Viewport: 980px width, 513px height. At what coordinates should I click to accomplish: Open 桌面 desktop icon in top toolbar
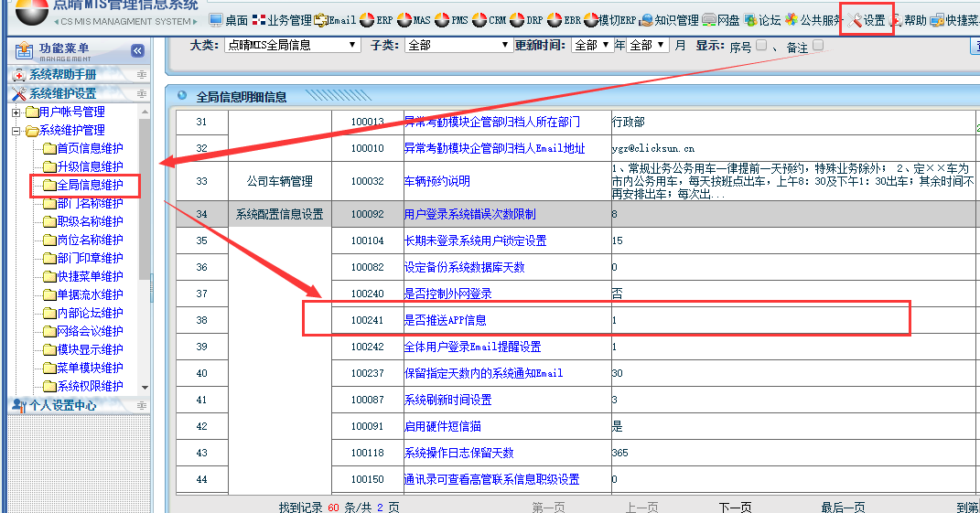(x=216, y=20)
